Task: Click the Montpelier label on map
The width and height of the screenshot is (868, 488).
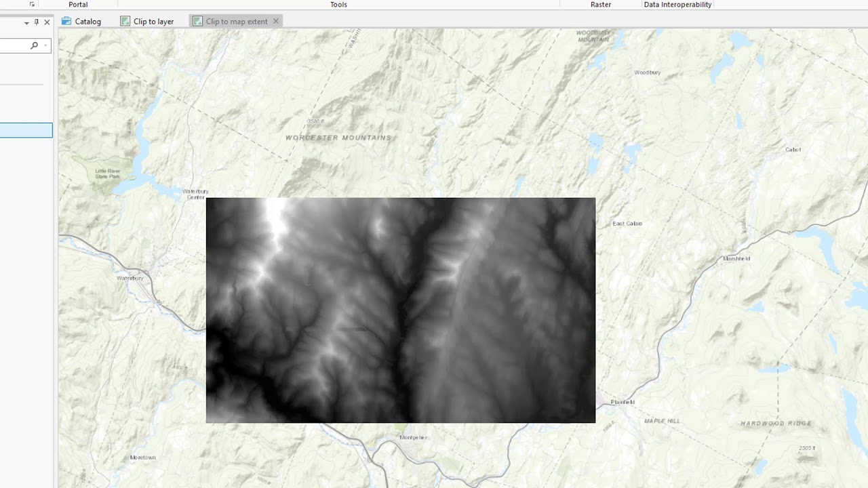Action: pos(414,437)
